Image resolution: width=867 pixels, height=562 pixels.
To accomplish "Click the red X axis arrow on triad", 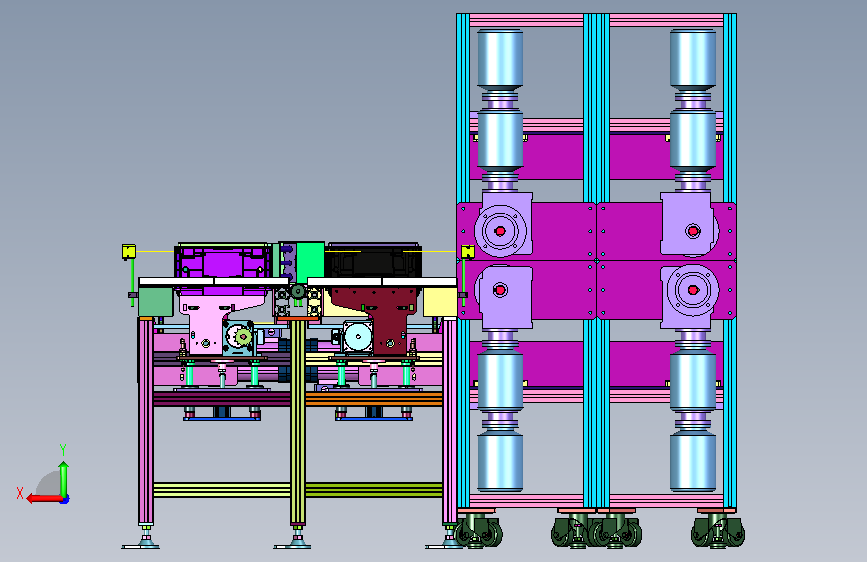I will click(44, 499).
